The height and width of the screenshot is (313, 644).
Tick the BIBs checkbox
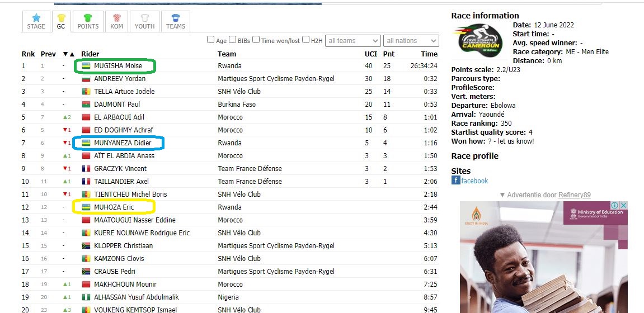[233, 40]
